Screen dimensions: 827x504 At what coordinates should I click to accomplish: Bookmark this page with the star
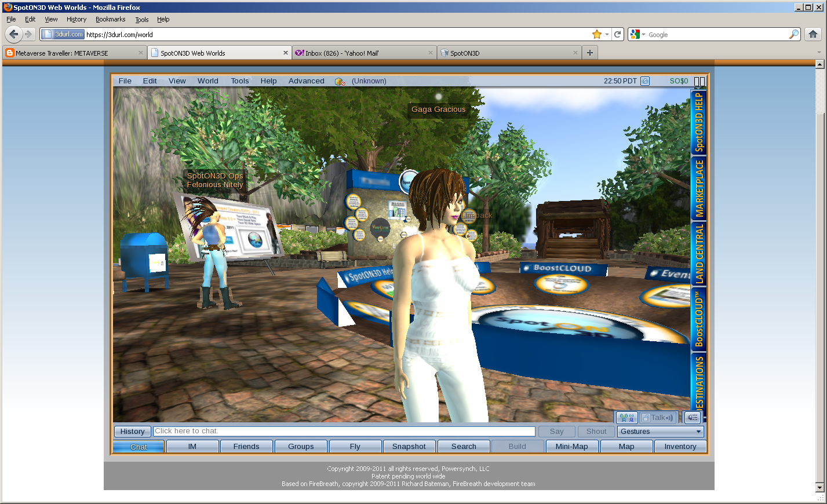point(596,34)
